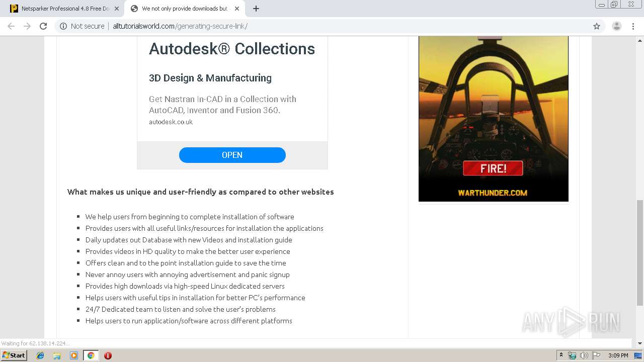
Task: Click the page scroll down arrow
Action: pos(640,343)
